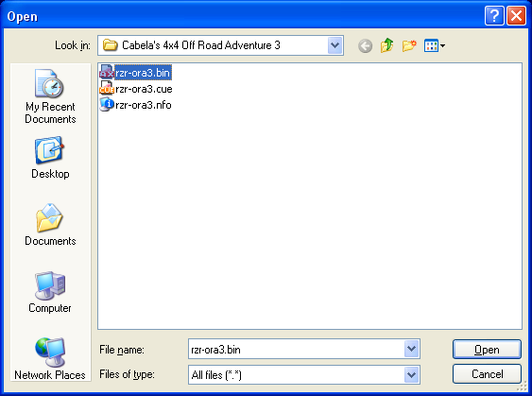
Task: Select the rzr-ora3.cue file
Action: [136, 89]
